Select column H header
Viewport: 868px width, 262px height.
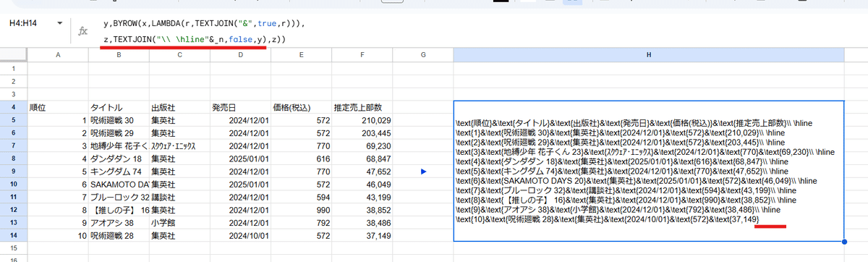pos(649,54)
